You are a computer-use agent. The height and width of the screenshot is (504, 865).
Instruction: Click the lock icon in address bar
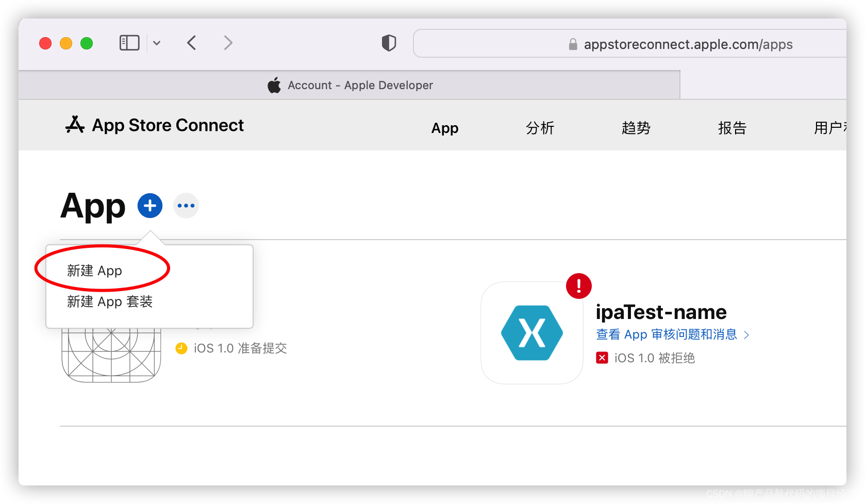(x=573, y=44)
